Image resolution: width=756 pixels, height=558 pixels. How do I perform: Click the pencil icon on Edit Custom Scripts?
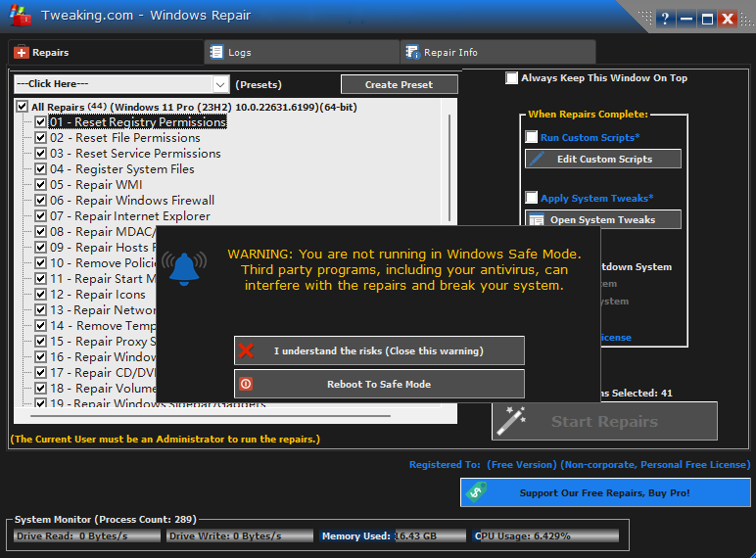[x=535, y=159]
